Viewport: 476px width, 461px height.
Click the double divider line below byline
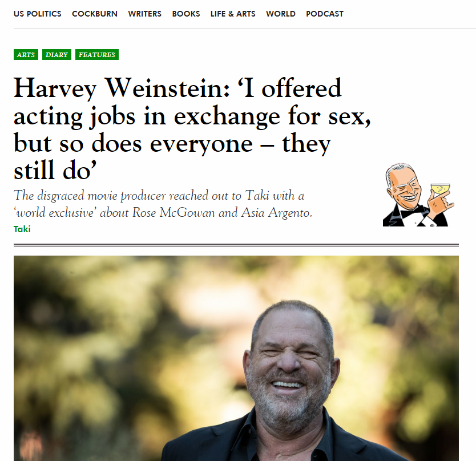(x=236, y=245)
